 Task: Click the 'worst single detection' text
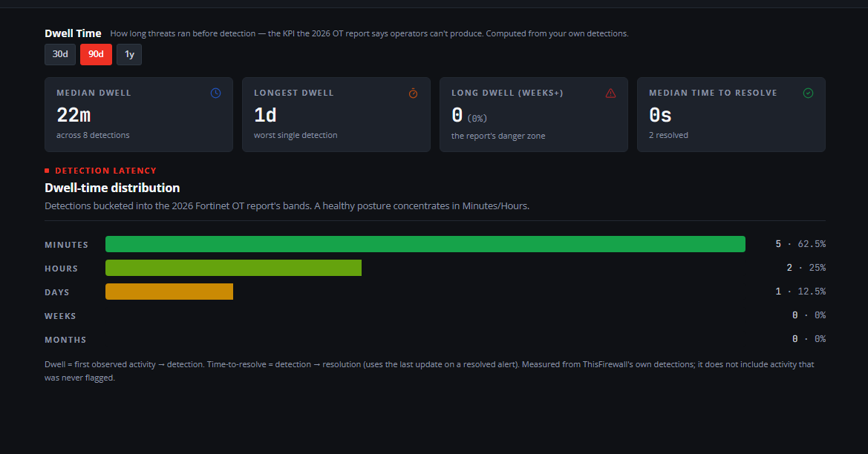(296, 135)
